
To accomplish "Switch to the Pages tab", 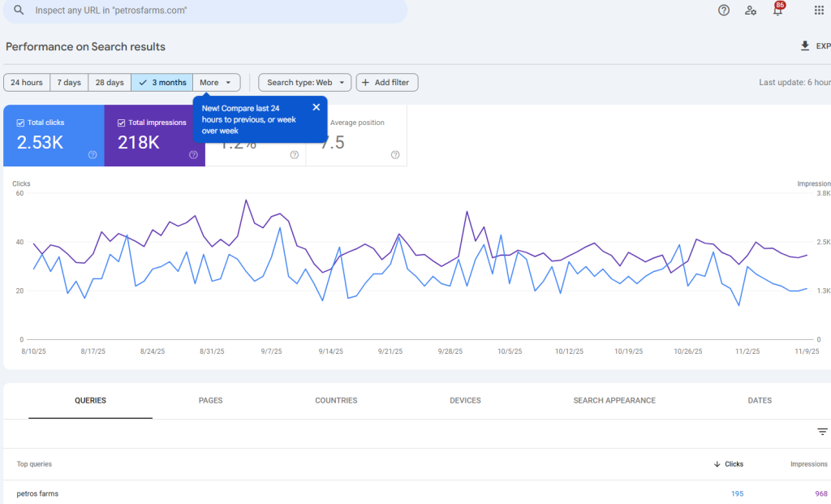I will [210, 400].
